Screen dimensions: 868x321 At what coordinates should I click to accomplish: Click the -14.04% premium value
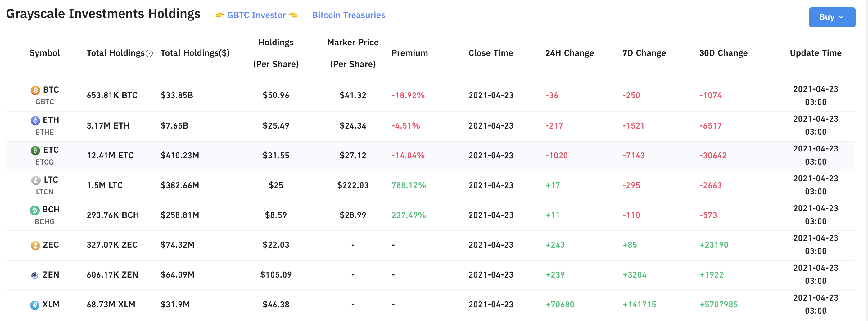point(408,155)
